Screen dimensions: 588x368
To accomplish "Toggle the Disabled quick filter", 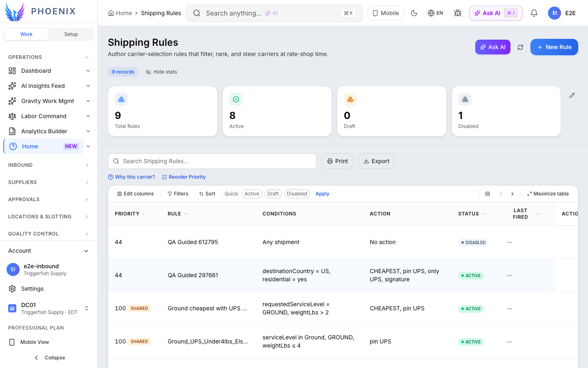I will tap(297, 194).
